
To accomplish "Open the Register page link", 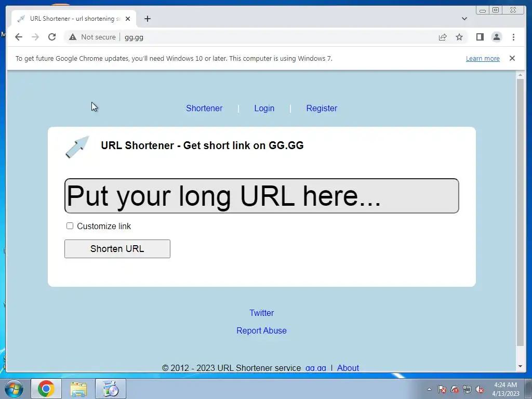I will click(322, 108).
